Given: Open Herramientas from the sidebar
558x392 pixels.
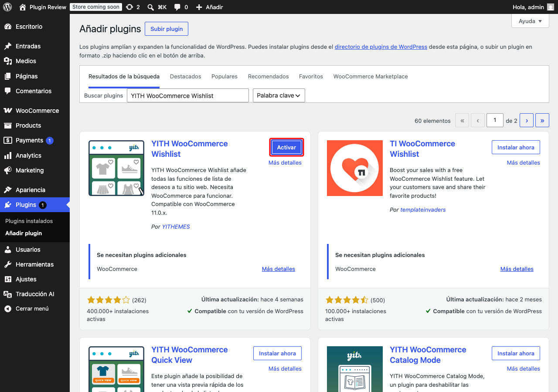Looking at the screenshot, I should coord(35,264).
